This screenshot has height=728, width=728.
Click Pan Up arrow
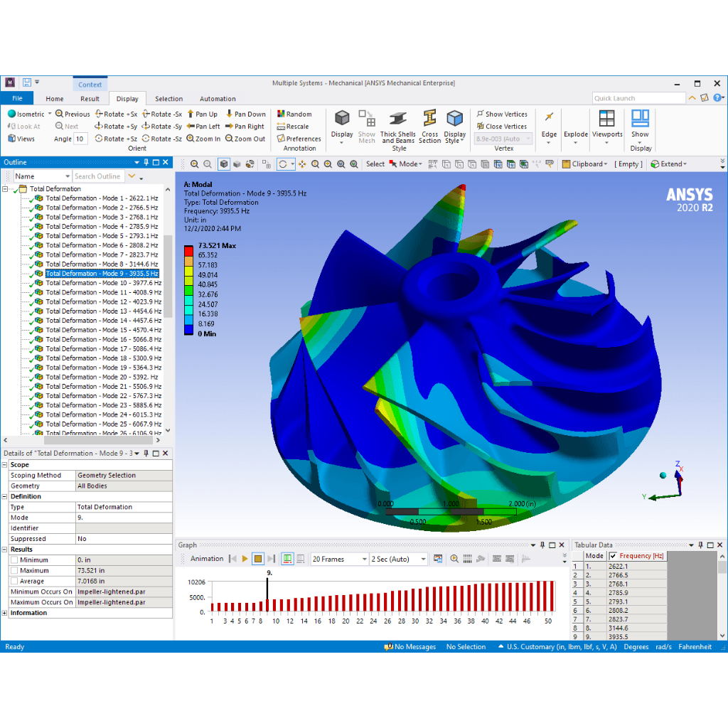(191, 114)
